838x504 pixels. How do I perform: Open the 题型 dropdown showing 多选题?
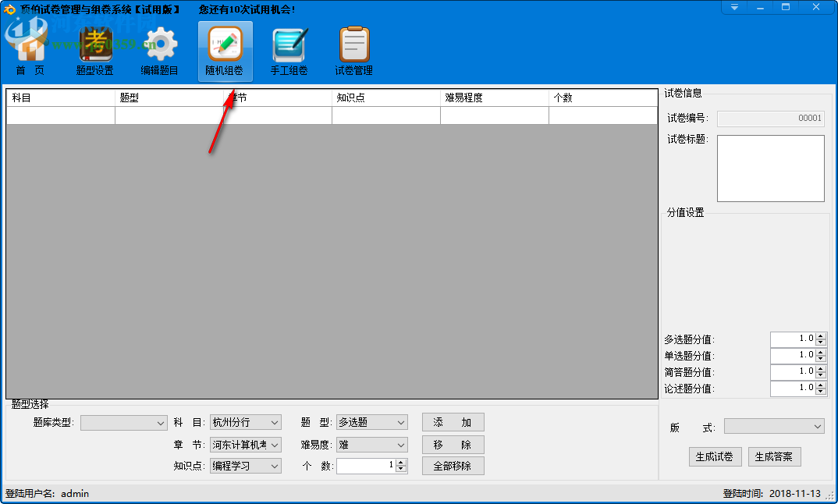(x=372, y=422)
